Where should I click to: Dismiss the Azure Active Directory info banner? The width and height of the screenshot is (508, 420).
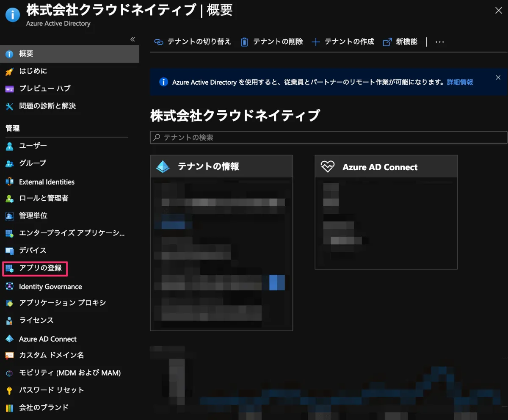click(498, 77)
